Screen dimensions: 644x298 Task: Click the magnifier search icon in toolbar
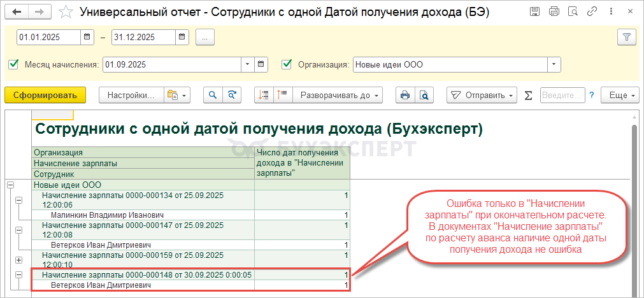(213, 95)
